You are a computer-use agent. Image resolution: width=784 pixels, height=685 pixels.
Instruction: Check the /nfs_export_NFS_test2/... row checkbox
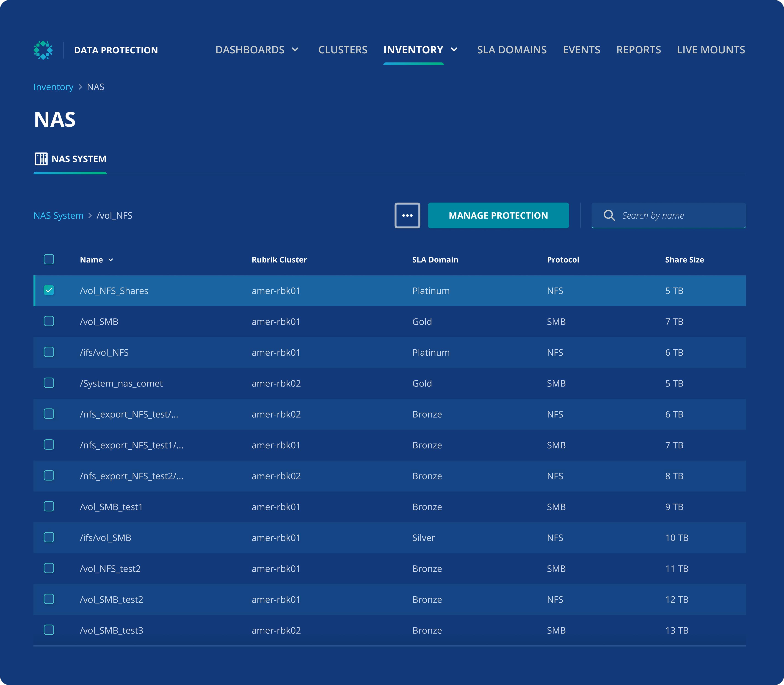click(49, 476)
